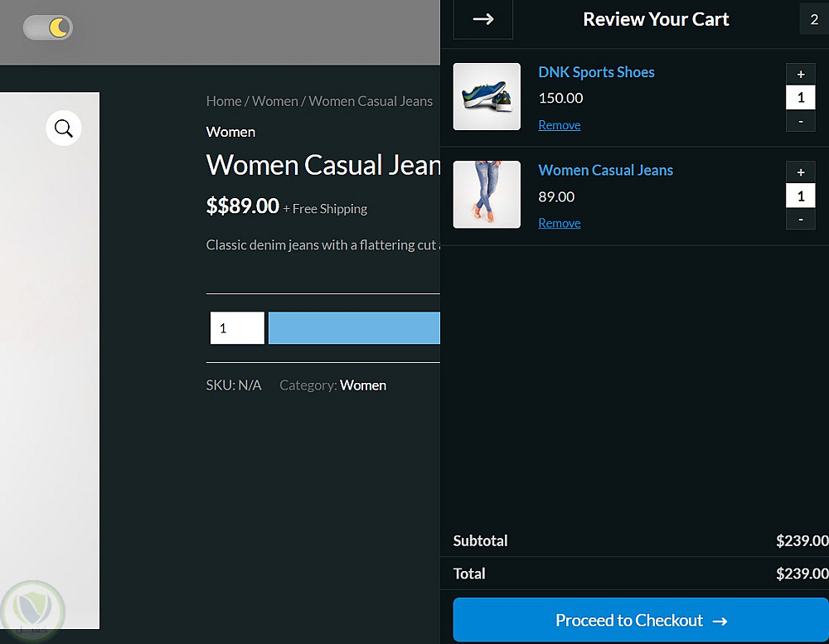Click the product quantity input field
Screen dimensions: 829x644
tap(237, 328)
